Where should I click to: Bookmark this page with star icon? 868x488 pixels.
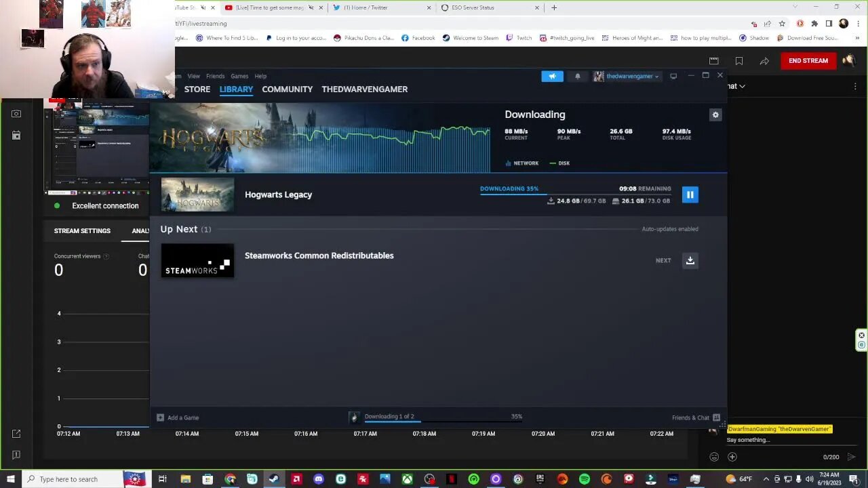pyautogui.click(x=782, y=23)
